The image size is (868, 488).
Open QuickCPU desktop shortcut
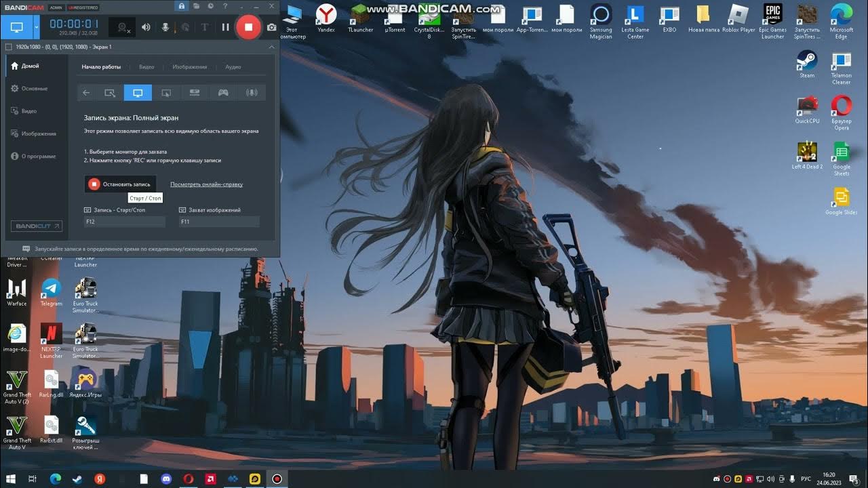[807, 110]
